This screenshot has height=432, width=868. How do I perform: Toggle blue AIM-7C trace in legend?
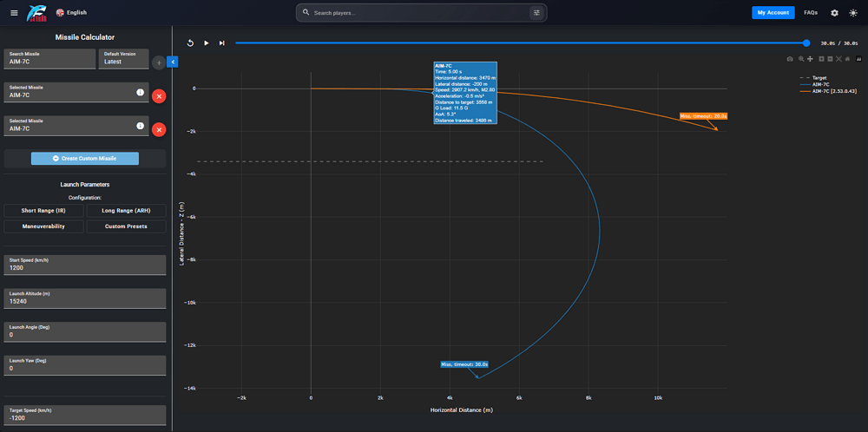point(814,85)
